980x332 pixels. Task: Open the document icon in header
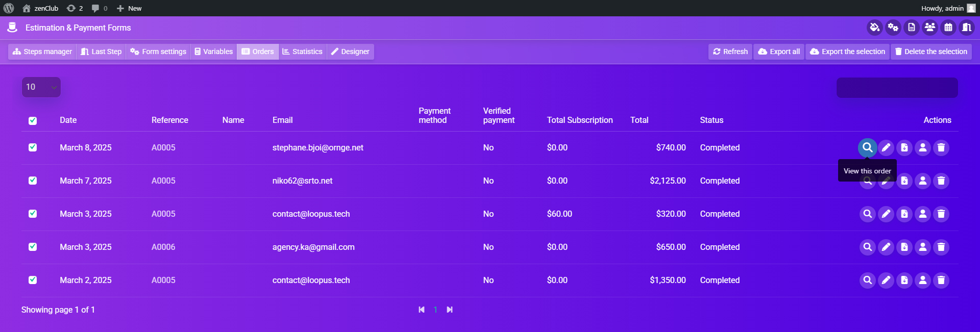[x=912, y=28]
